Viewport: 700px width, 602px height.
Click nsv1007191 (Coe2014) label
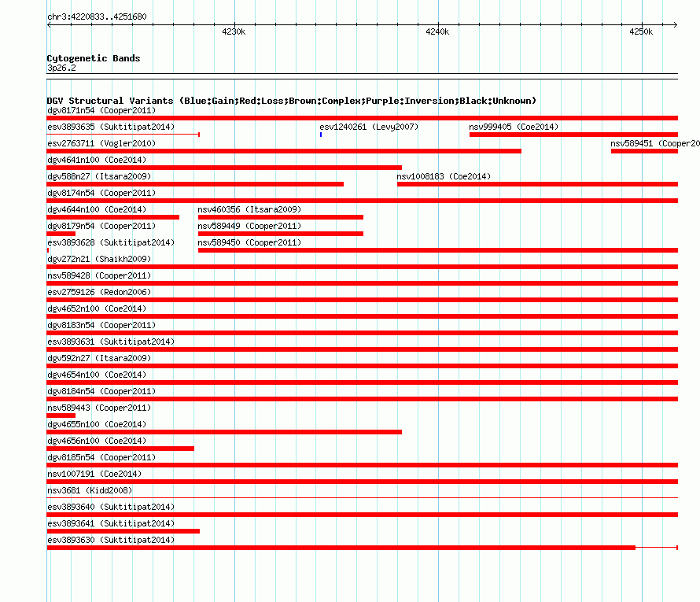click(94, 474)
